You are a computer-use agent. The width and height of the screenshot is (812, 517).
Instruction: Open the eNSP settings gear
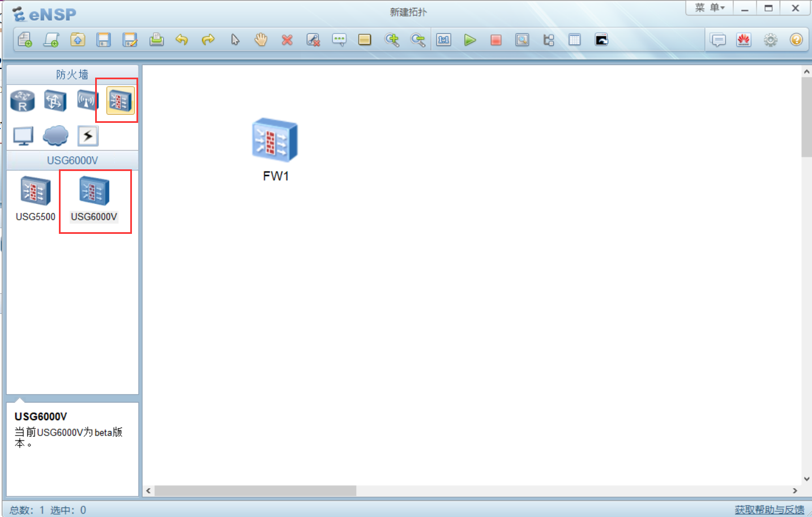point(770,40)
